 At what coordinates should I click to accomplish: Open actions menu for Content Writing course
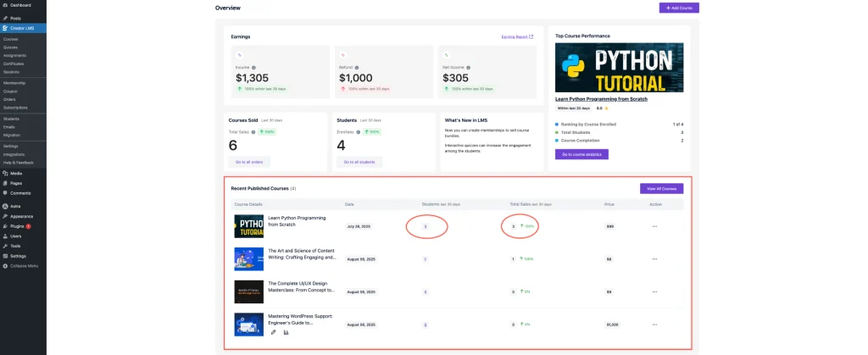[x=654, y=259]
